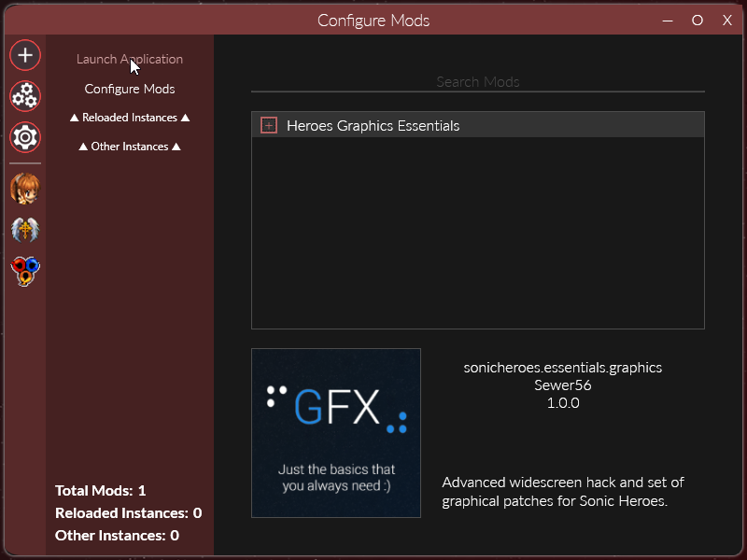Click the sonicheroes.essentials.graphics mod ID text
Viewport: 747px width, 560px height.
tap(563, 368)
